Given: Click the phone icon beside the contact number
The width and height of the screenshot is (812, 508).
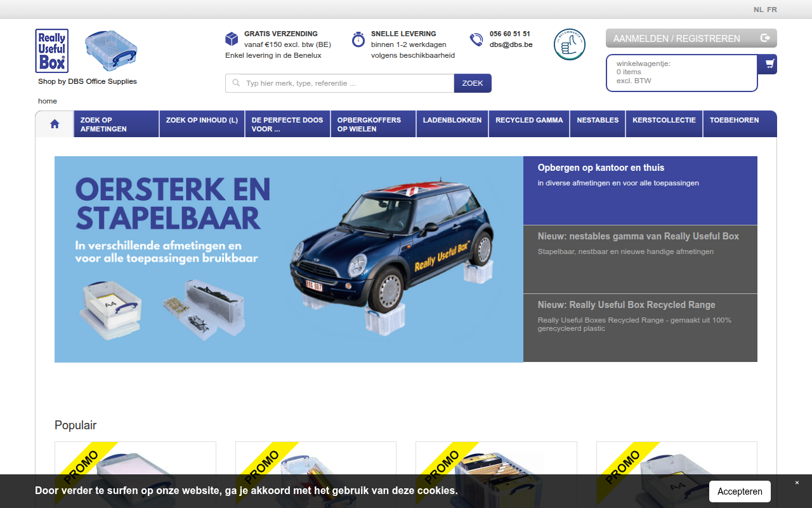Looking at the screenshot, I should tap(476, 39).
